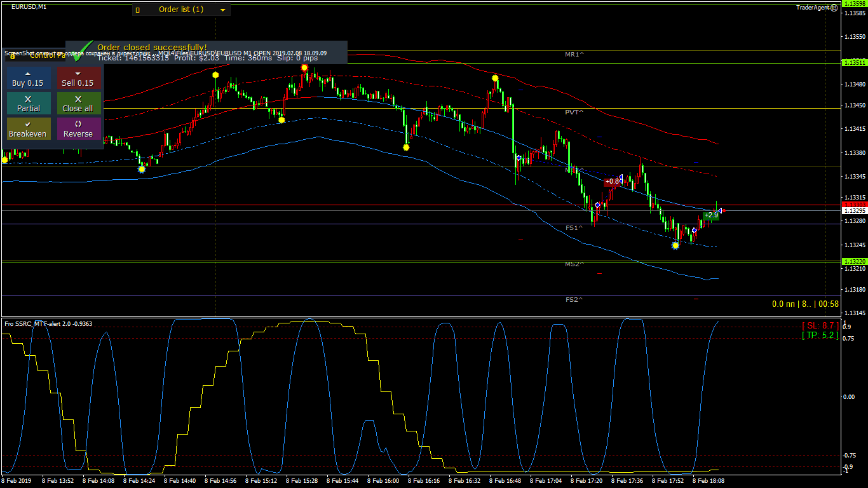The height and width of the screenshot is (488, 868).
Task: Click the MR1^ pivot level label
Action: tap(574, 55)
